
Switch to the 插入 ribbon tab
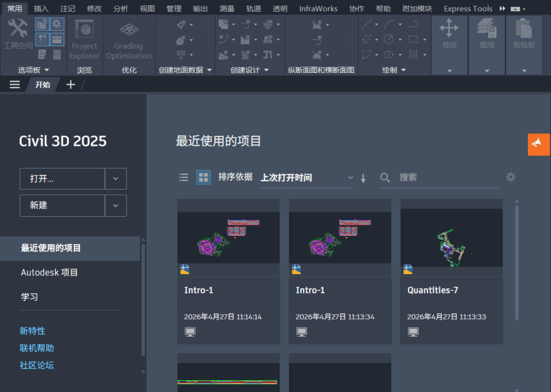[x=41, y=8]
